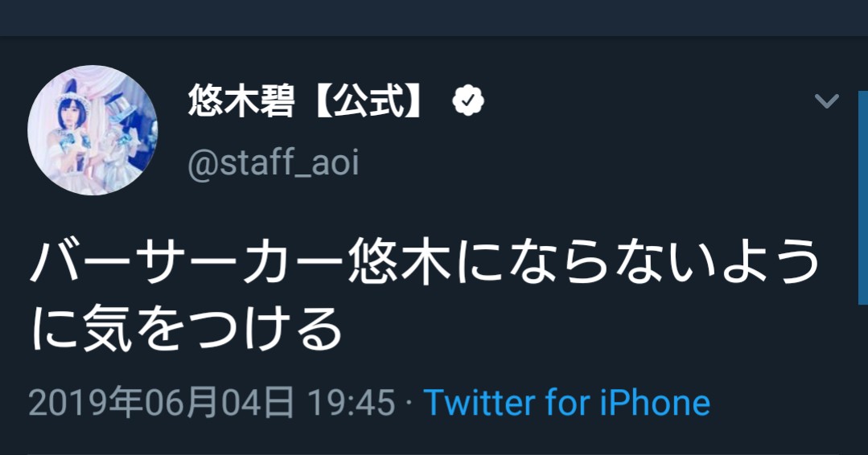Click the checkmark inside the verified badge
Image resolution: width=868 pixels, height=455 pixels.
[467, 102]
